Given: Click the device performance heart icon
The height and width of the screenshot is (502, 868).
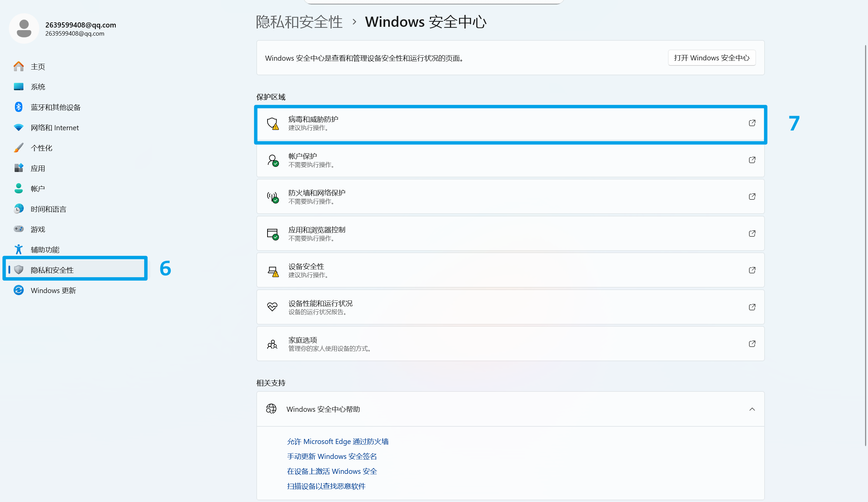Looking at the screenshot, I should tap(272, 307).
